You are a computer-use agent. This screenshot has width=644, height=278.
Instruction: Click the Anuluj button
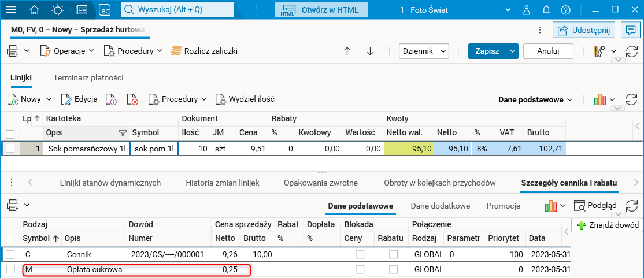(x=548, y=51)
